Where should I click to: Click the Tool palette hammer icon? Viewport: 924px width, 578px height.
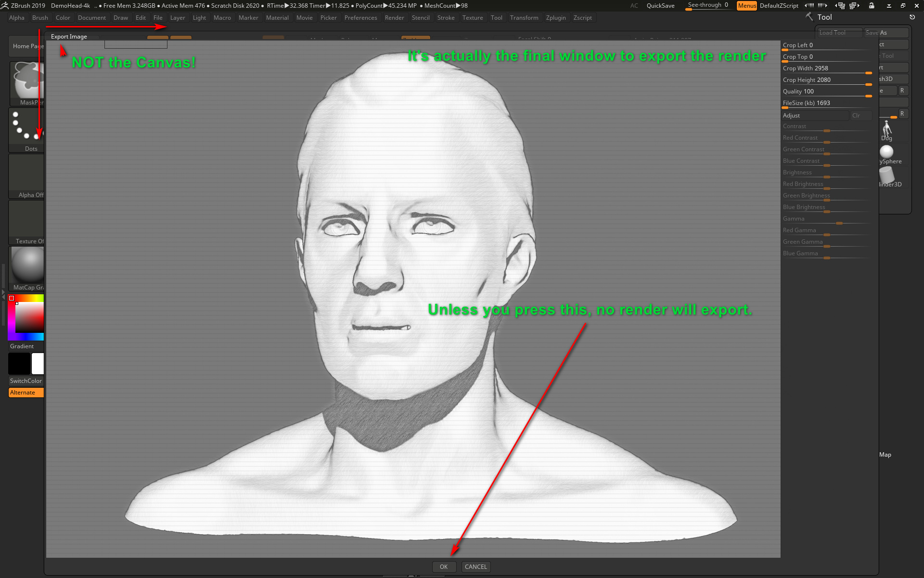pyautogui.click(x=809, y=17)
